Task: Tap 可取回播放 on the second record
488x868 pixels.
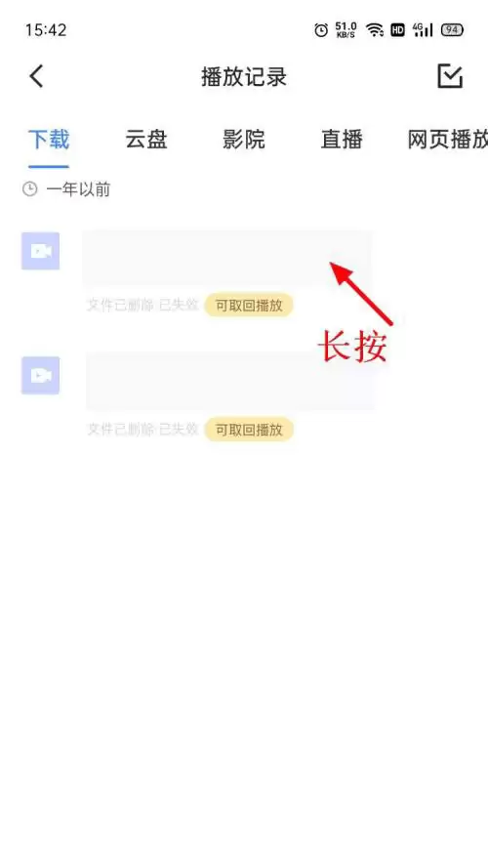Action: [x=249, y=430]
